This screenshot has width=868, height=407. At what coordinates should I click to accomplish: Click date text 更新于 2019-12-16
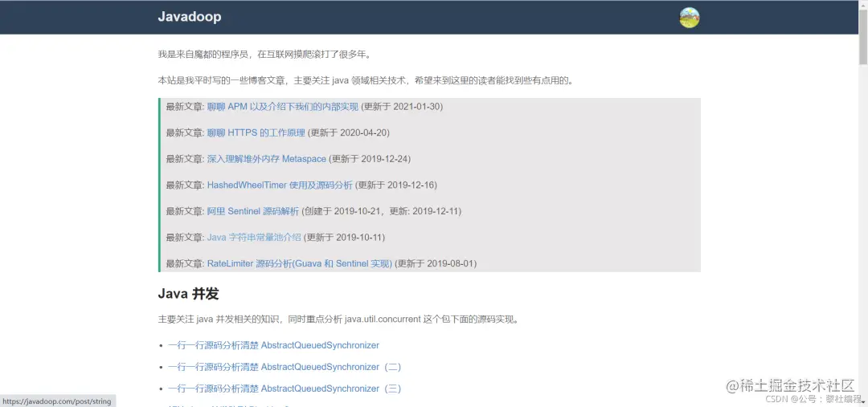coord(395,185)
